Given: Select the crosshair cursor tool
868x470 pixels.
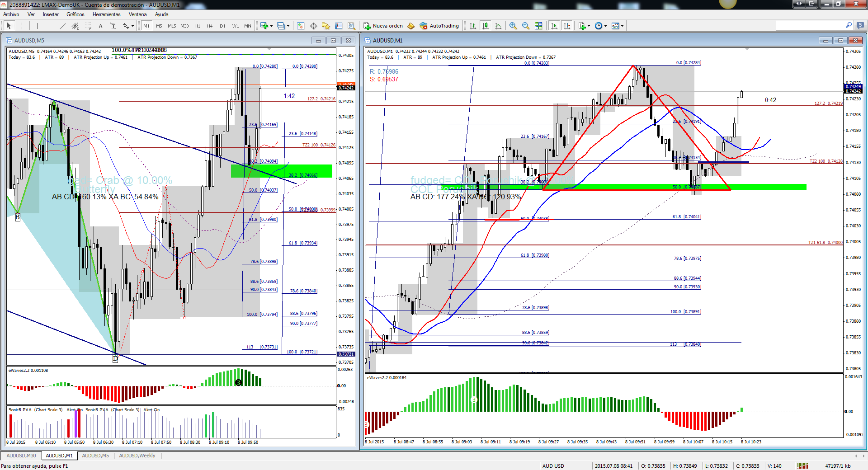Looking at the screenshot, I should (21, 26).
